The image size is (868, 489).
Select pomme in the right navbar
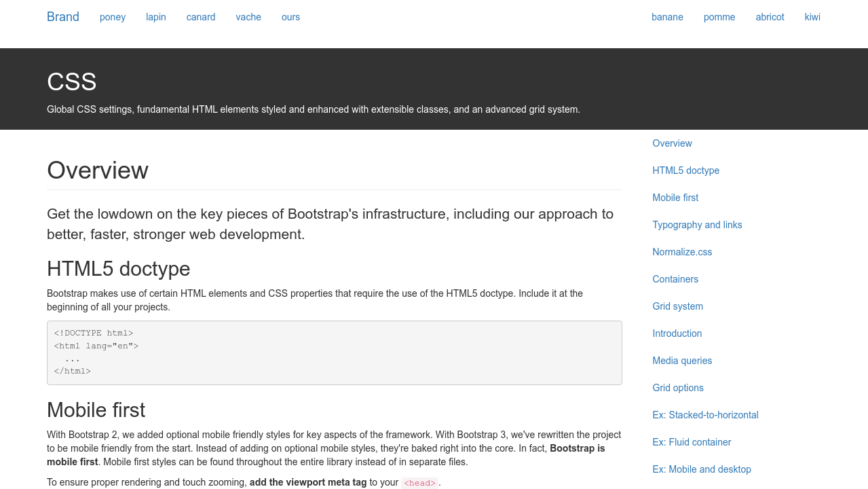(x=719, y=17)
